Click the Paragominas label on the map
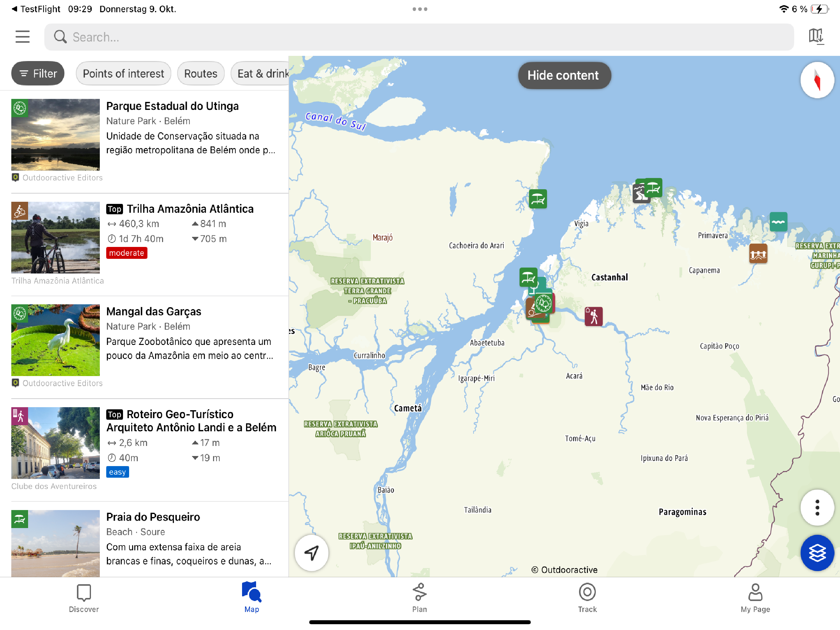This screenshot has width=840, height=630. click(x=682, y=512)
